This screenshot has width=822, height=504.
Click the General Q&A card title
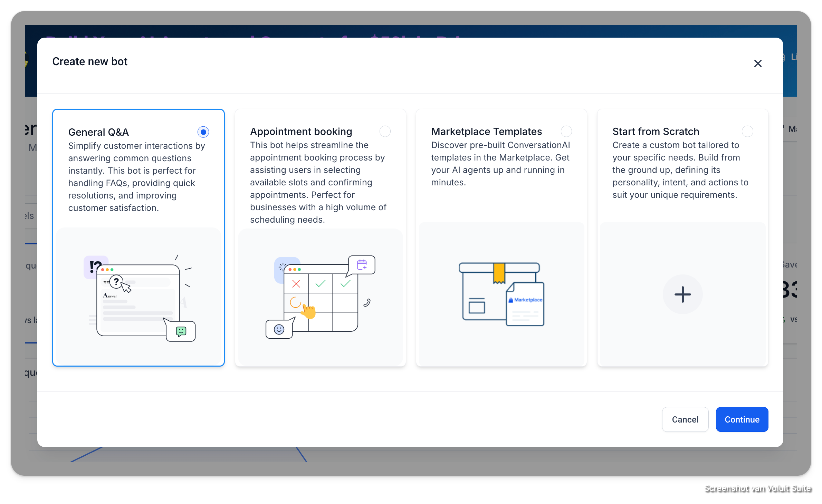coord(98,132)
